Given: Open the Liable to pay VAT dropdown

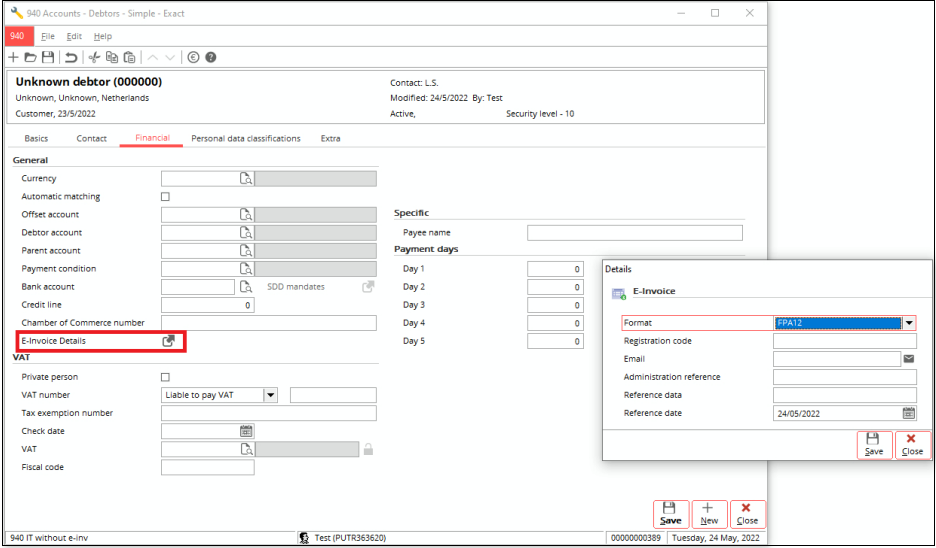Looking at the screenshot, I should click(270, 395).
